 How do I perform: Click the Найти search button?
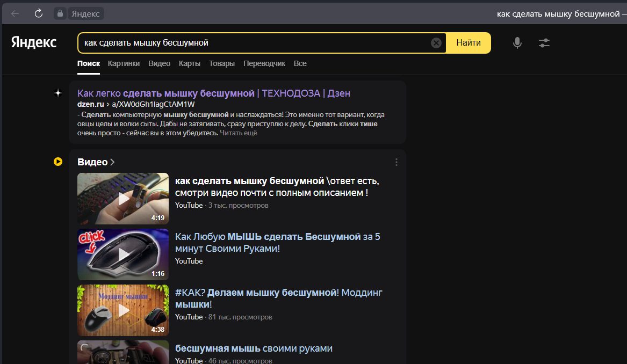pos(469,43)
